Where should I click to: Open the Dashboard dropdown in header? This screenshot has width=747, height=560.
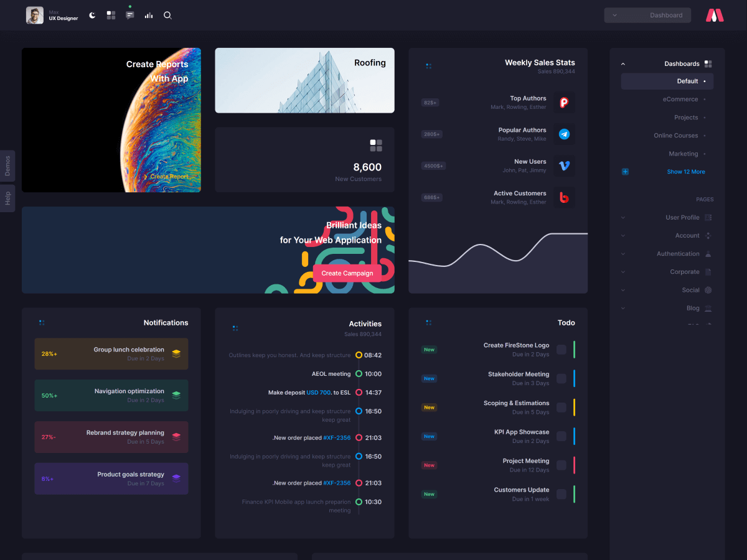[x=647, y=15]
